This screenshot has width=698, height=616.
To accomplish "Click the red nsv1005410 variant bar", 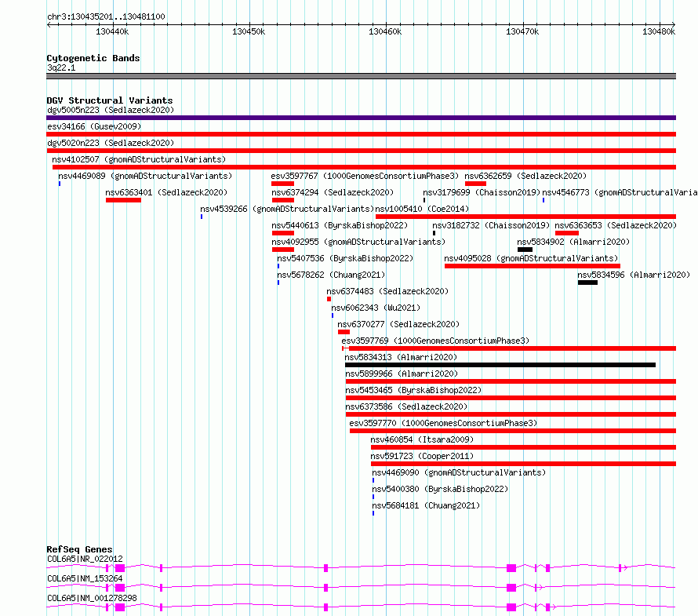I will (x=525, y=217).
